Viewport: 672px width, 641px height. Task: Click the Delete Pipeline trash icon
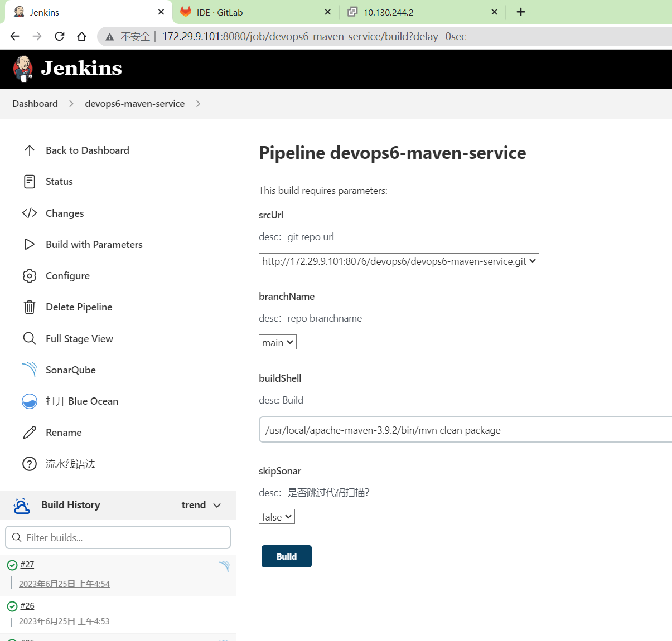click(30, 307)
